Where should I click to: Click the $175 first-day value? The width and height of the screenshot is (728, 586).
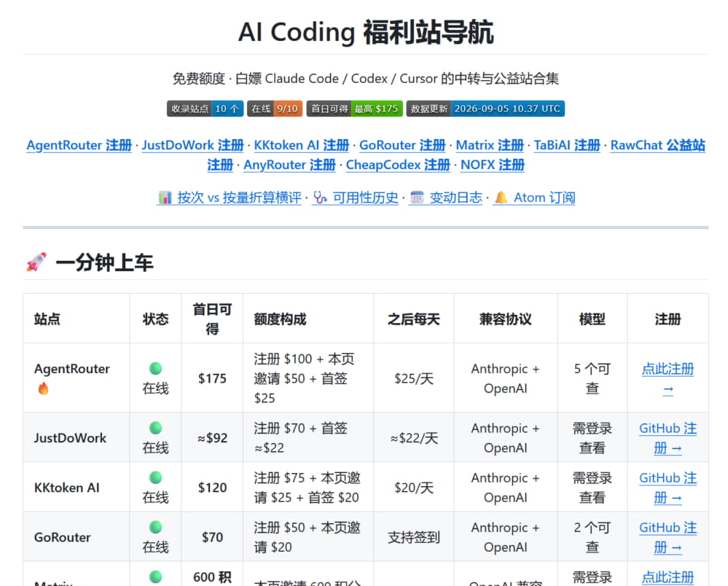pos(212,378)
